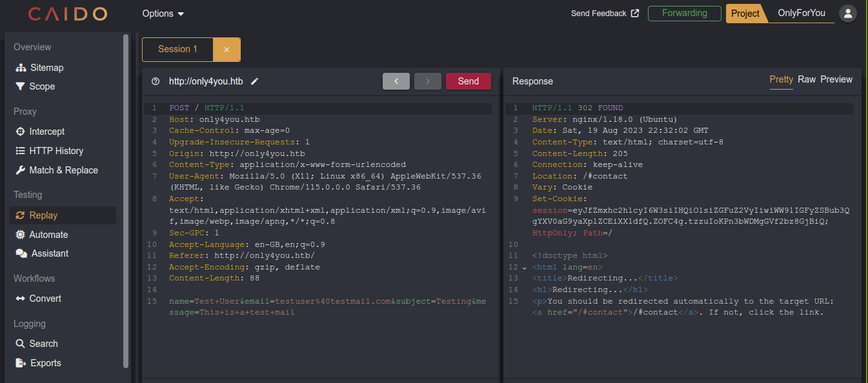Image resolution: width=868 pixels, height=383 pixels.
Task: Click the sidebar vertical scrollbar
Action: [126, 200]
